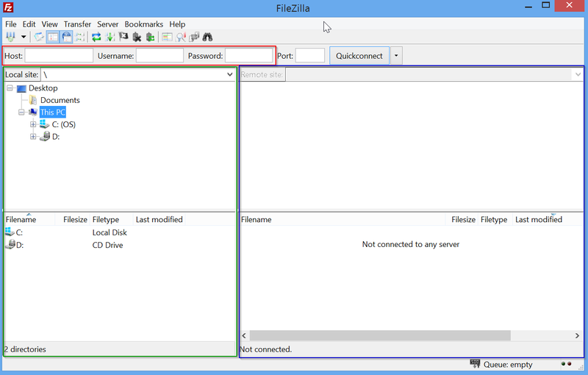The height and width of the screenshot is (375, 588).
Task: Sort remote files by Filetype column
Action: click(x=494, y=219)
